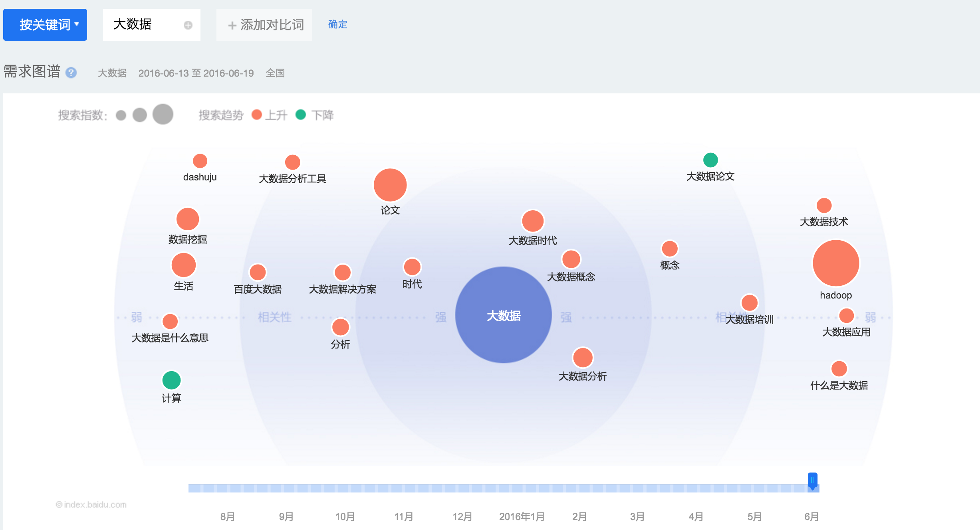Select the 什么是大数据 bubble

click(x=839, y=368)
